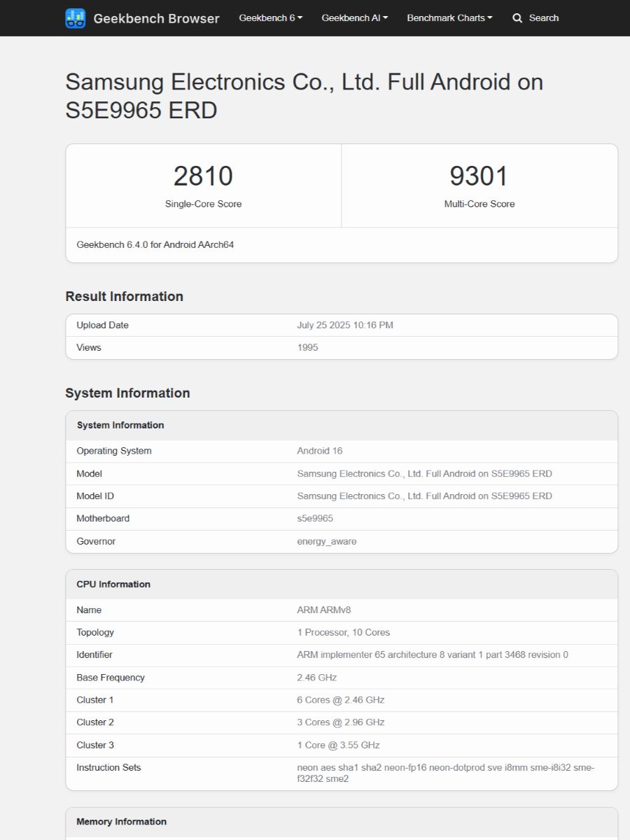Select the "Model ID" row label
This screenshot has height=840, width=630.
[x=95, y=496]
